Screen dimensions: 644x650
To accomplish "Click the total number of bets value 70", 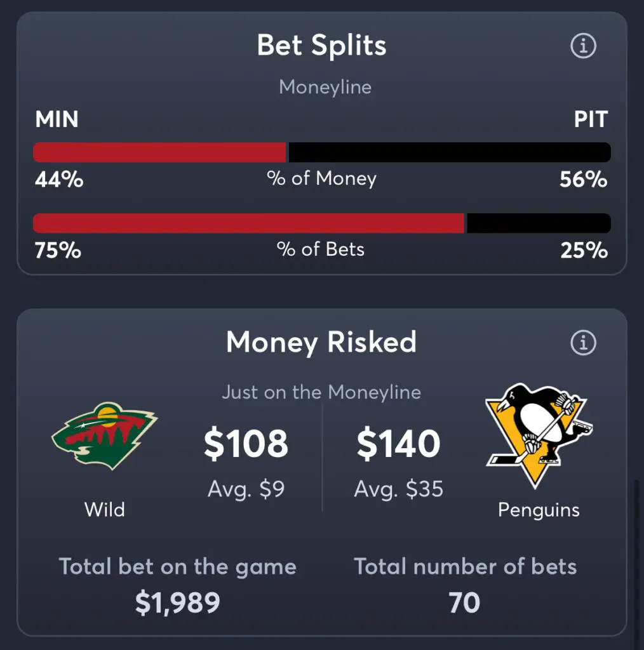I will tap(464, 603).
